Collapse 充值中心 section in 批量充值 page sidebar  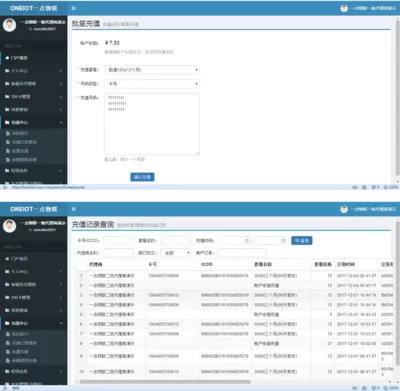click(x=33, y=122)
